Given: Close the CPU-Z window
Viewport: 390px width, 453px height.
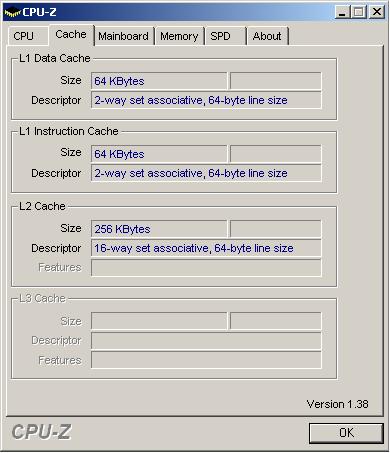Looking at the screenshot, I should [x=377, y=12].
